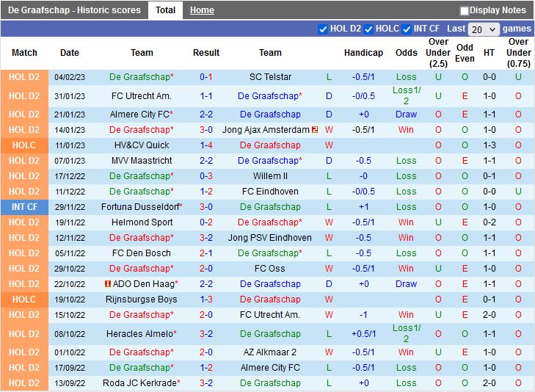
Task: Open Fortuna Dusseldorf team link
Action: 142,207
